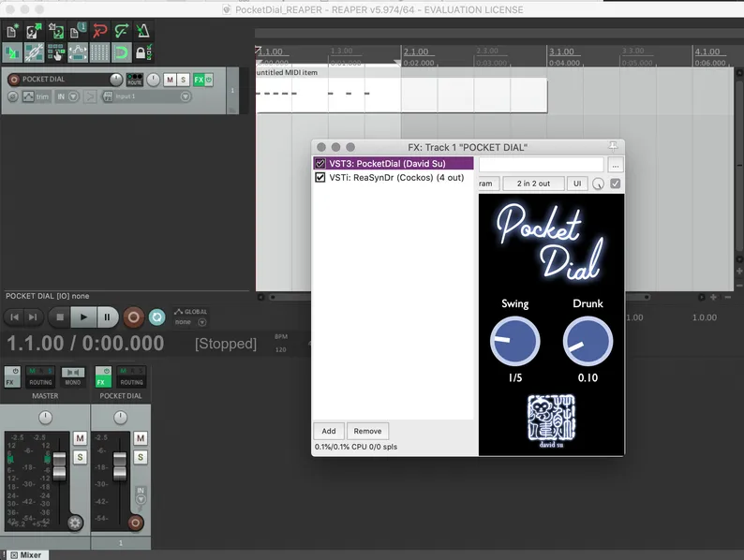
Task: Click the pin icon on FX window
Action: tap(613, 146)
